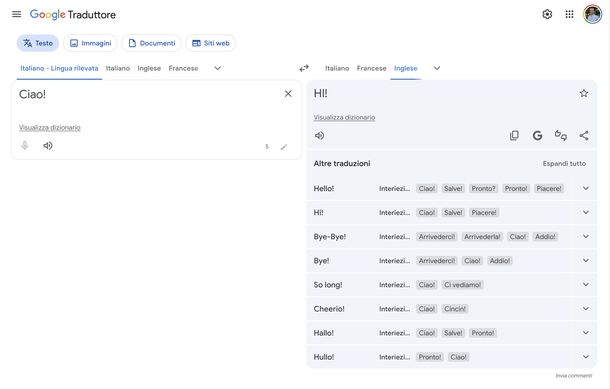610x389 pixels.
Task: Click Pronto? chip in Hello! row
Action: pos(483,189)
